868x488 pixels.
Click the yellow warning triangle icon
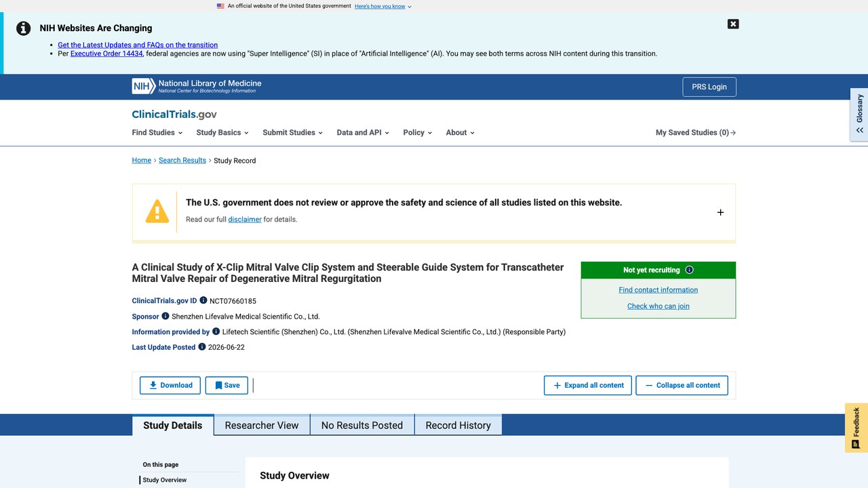(157, 211)
